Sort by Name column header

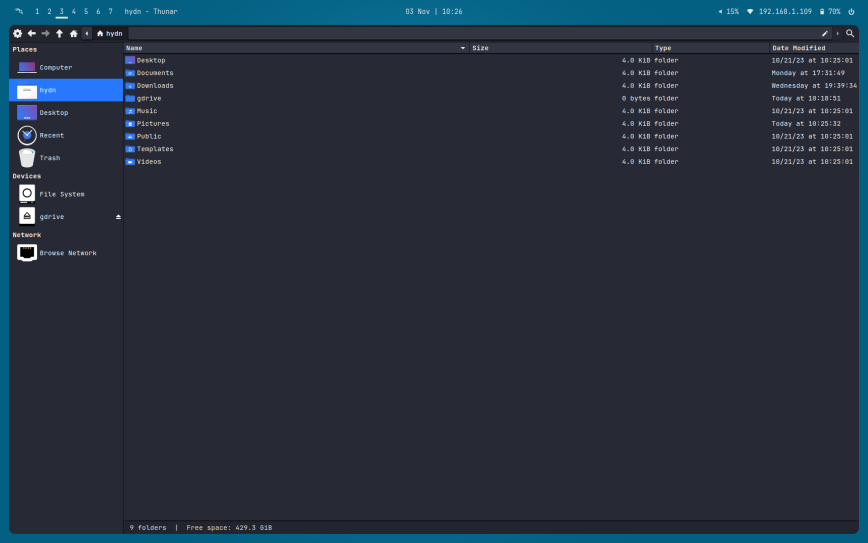pos(297,48)
